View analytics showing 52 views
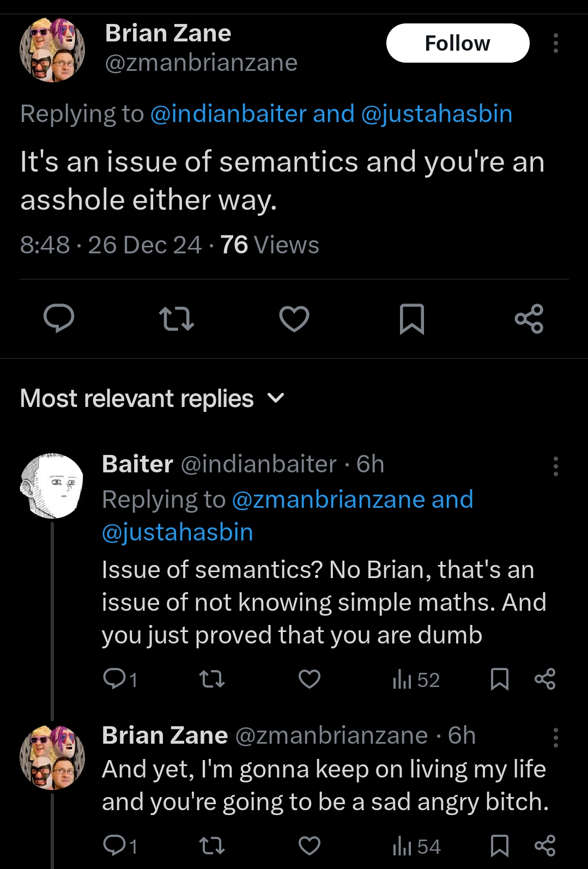This screenshot has height=869, width=588. click(x=416, y=679)
